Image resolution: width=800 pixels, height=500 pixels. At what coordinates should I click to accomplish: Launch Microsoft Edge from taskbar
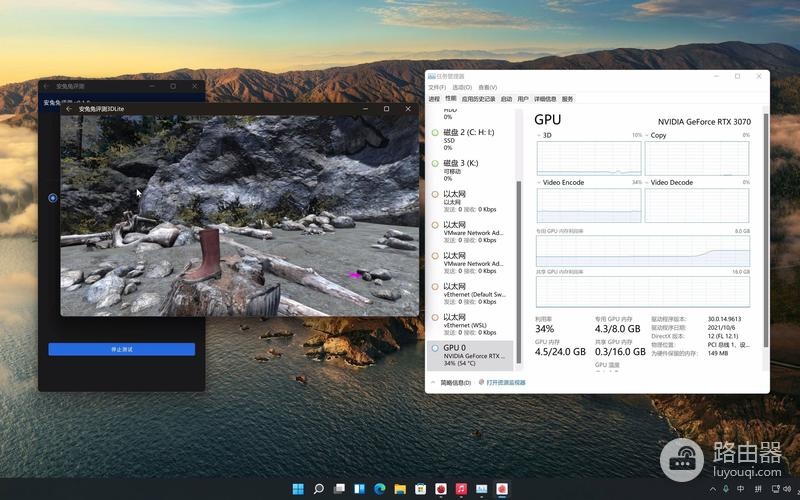point(380,489)
